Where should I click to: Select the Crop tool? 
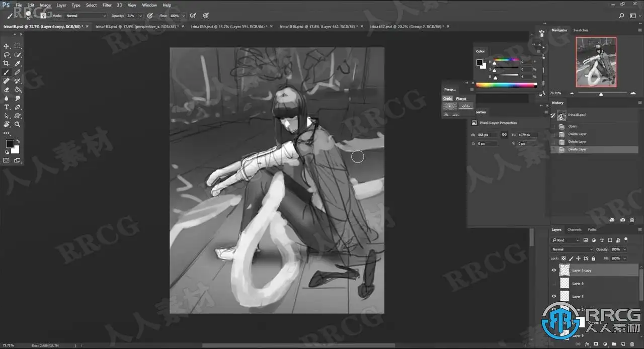(x=7, y=63)
